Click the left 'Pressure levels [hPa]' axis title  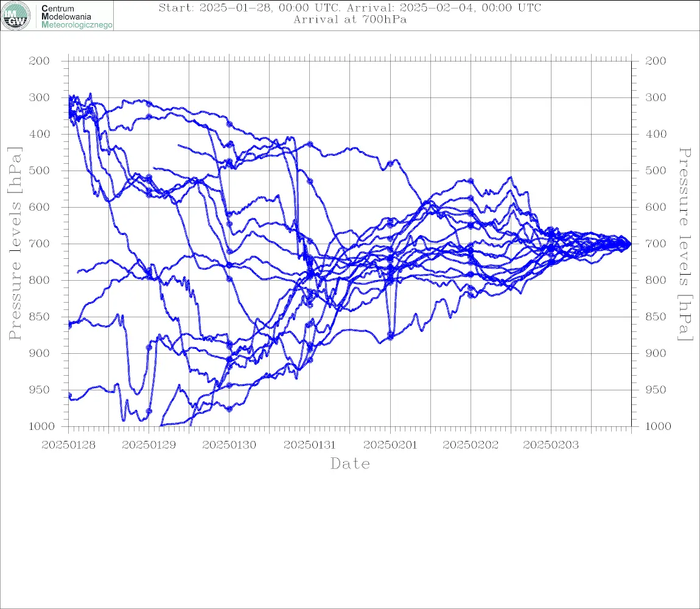point(15,244)
